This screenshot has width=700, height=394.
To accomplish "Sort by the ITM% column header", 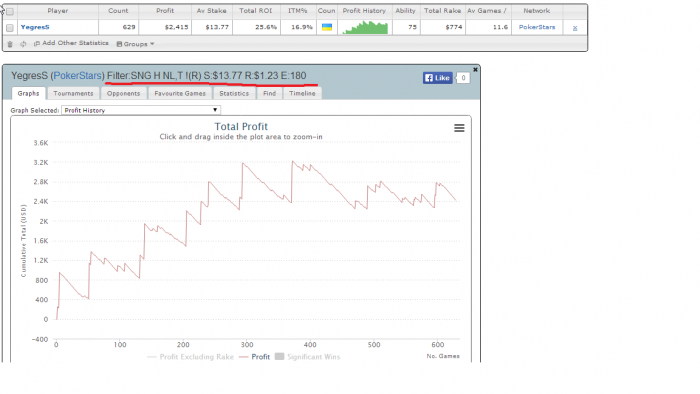I will pos(298,11).
